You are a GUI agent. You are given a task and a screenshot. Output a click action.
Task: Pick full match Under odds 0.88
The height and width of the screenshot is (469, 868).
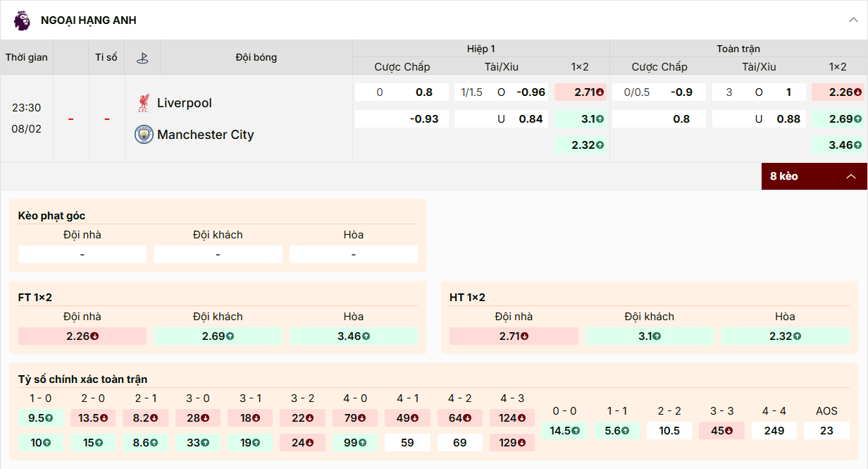click(x=758, y=119)
